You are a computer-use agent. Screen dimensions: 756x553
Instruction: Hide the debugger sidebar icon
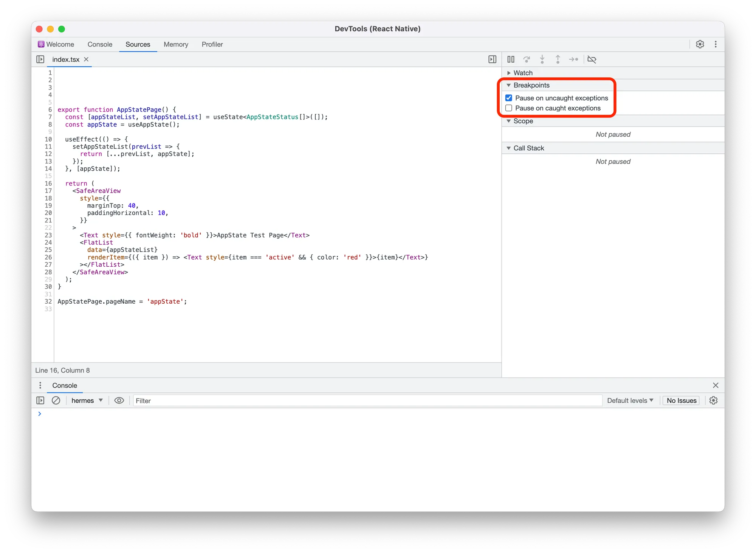click(492, 59)
